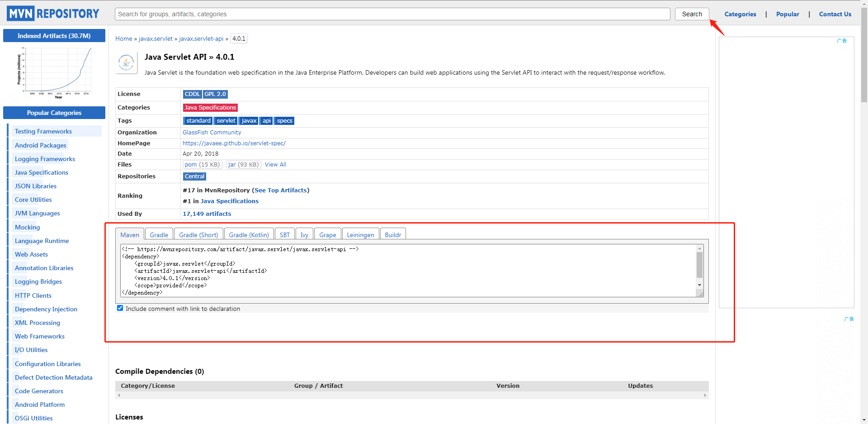Click the Indexed Artifacts (30.7M) header

coord(54,36)
